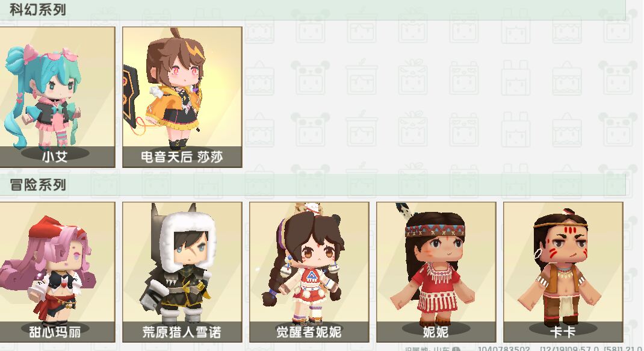Image resolution: width=644 pixels, height=351 pixels.
Task: Open the 妮妮 red dress character
Action: [436, 272]
